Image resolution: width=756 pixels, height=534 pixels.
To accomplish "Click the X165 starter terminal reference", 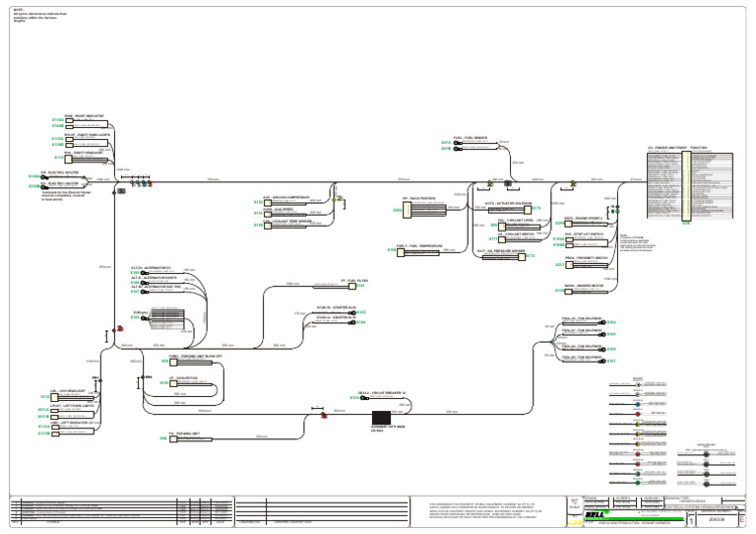I will tap(361, 312).
